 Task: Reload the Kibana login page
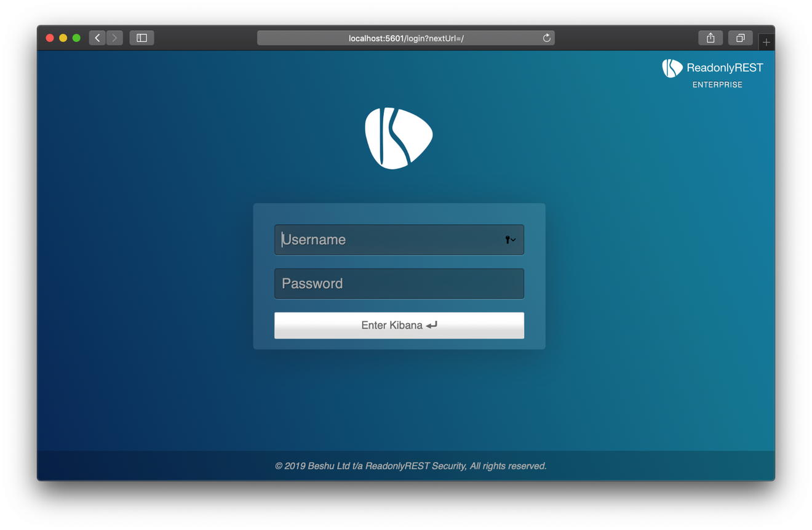(x=546, y=38)
